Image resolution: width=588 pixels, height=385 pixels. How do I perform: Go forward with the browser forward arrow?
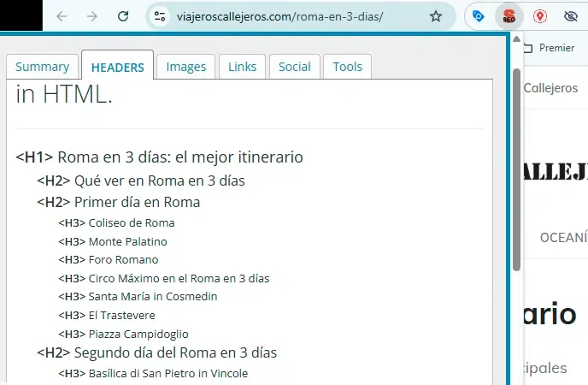pyautogui.click(x=92, y=16)
